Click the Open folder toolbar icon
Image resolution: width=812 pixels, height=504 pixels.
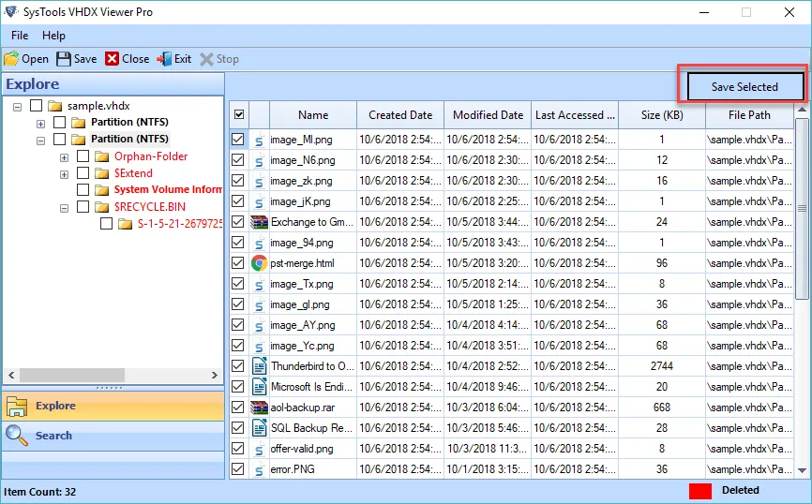11,59
